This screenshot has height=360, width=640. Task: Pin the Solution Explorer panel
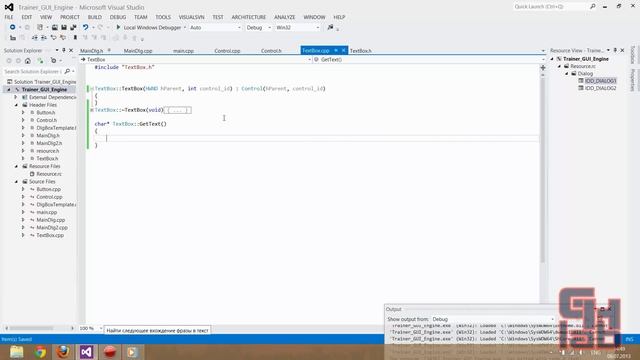tap(64, 50)
